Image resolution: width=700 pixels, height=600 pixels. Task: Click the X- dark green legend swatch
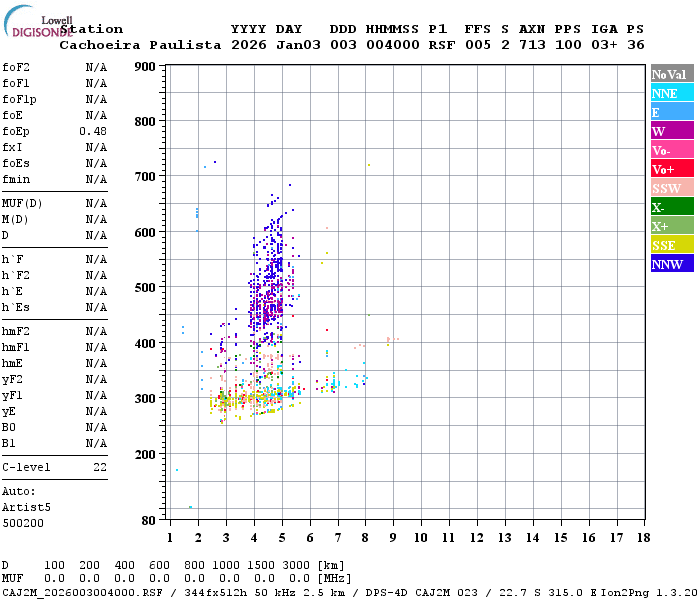(672, 207)
